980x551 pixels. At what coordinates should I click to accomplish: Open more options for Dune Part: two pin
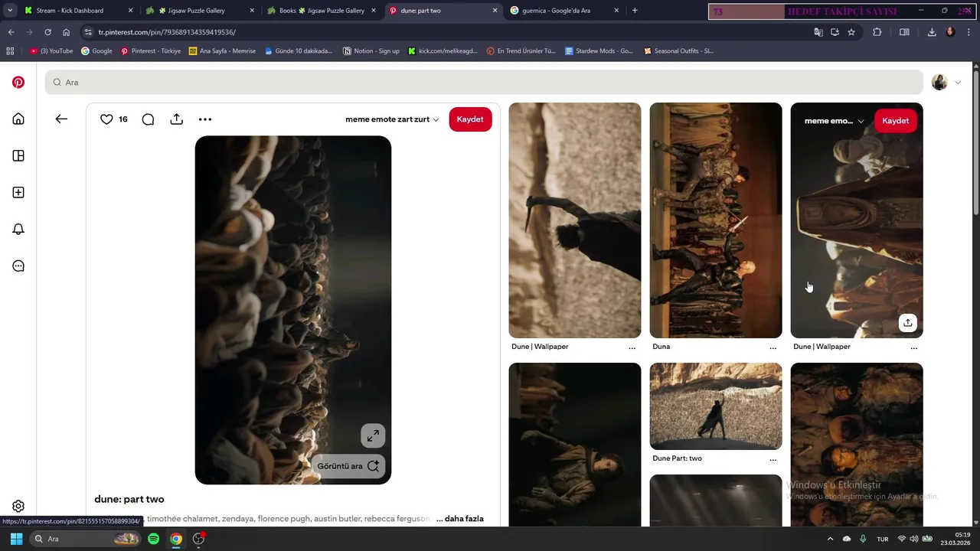(x=773, y=459)
